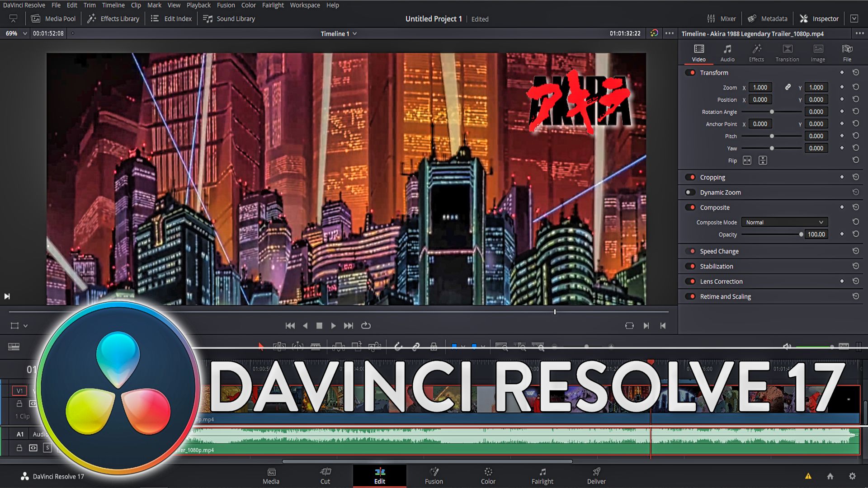Open the viewer zoom percentage dropdown

pos(15,33)
